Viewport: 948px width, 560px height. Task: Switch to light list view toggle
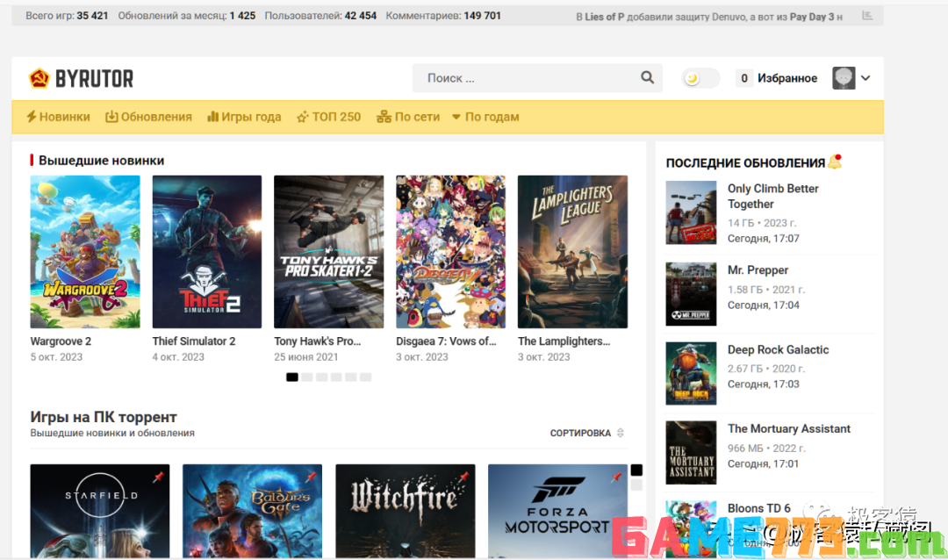[636, 485]
